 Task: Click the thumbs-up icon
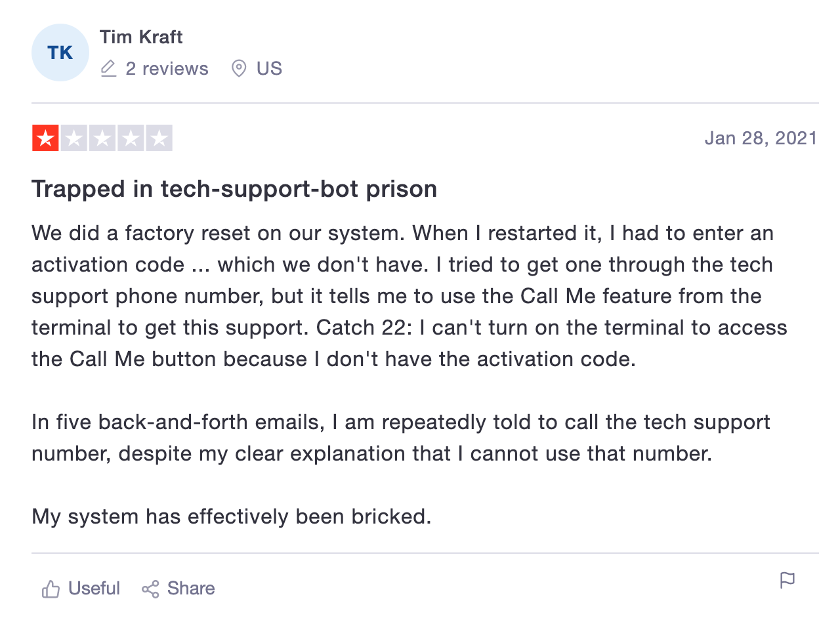coord(51,589)
